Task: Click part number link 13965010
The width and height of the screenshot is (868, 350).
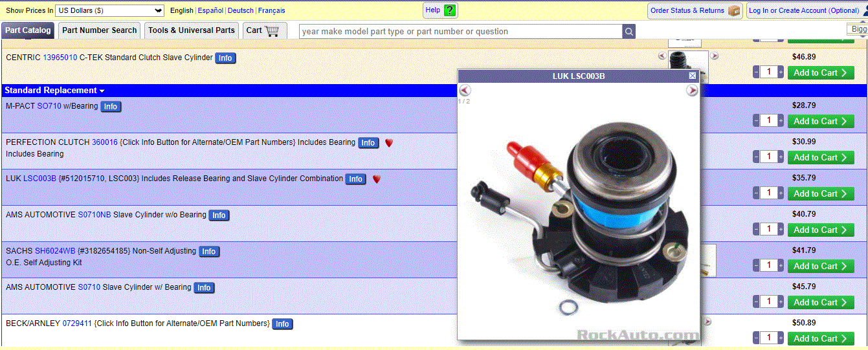Action: [60, 58]
